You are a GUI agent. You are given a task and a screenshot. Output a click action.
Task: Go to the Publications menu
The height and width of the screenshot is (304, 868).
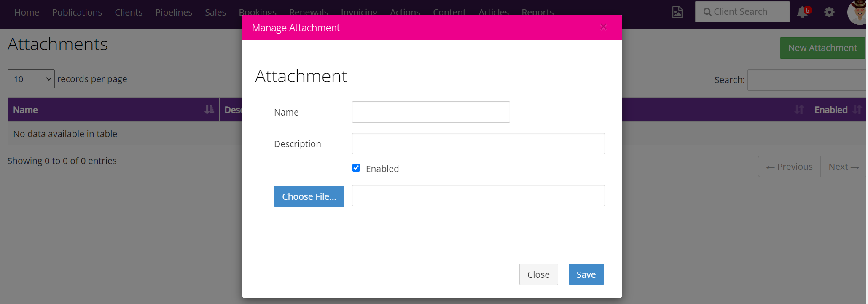(x=77, y=12)
